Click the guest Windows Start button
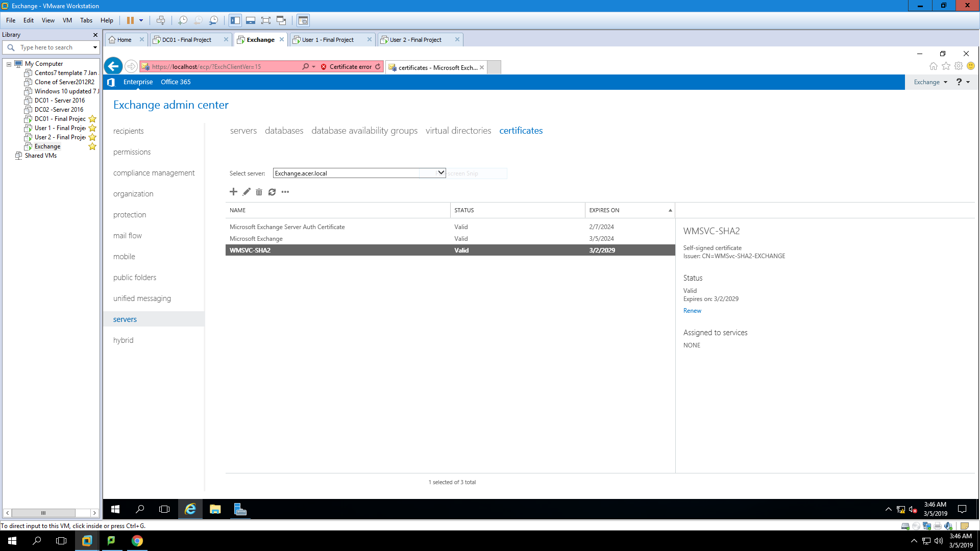The height and width of the screenshot is (551, 980). 115,509
